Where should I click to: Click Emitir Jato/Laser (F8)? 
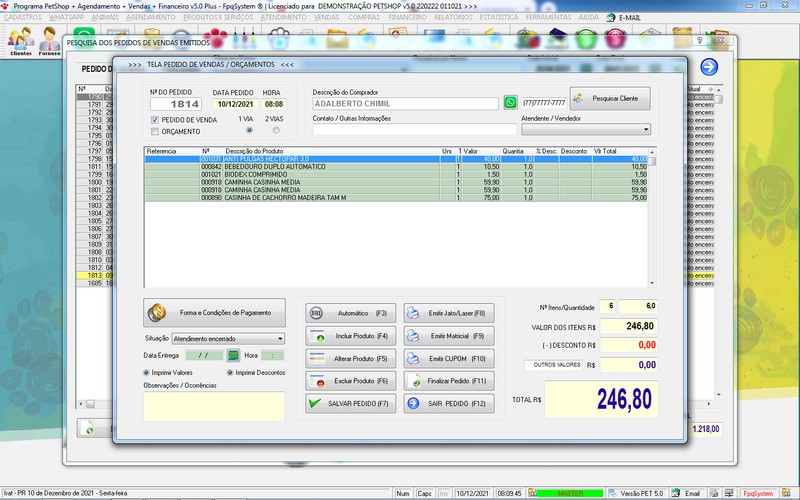(x=449, y=313)
